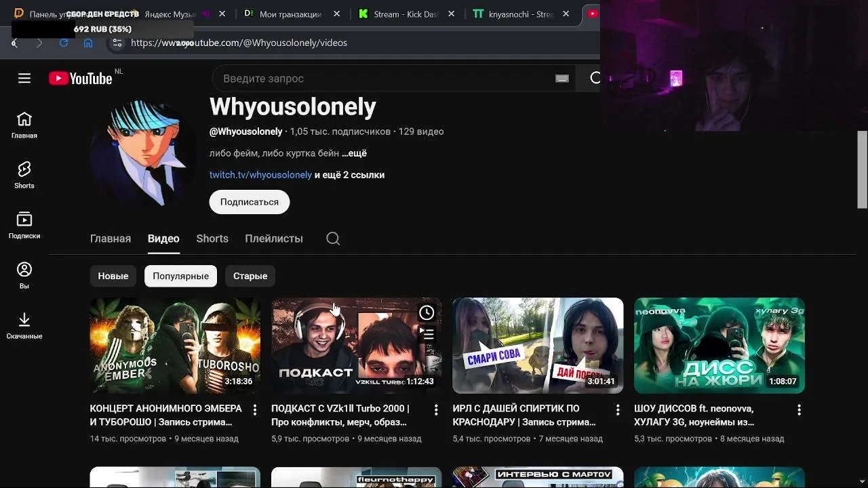Viewport: 868px width, 488px height.
Task: Click the search magnifier button next to search box
Action: 594,79
